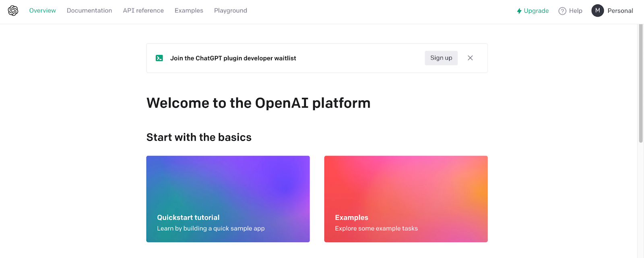Dismiss the plugin waitlist banner
644x258 pixels.
click(x=470, y=58)
